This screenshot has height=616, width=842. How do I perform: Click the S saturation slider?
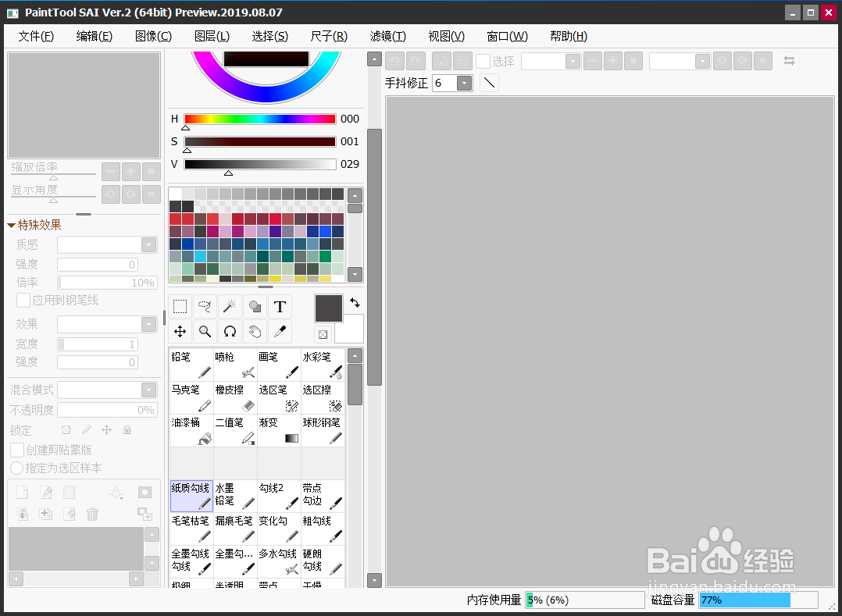pyautogui.click(x=260, y=141)
